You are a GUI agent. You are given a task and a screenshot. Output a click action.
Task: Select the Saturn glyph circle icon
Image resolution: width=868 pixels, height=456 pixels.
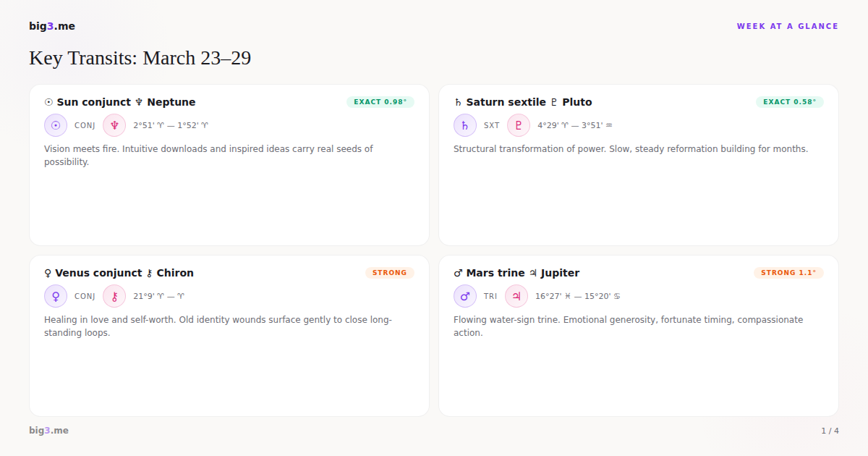465,125
